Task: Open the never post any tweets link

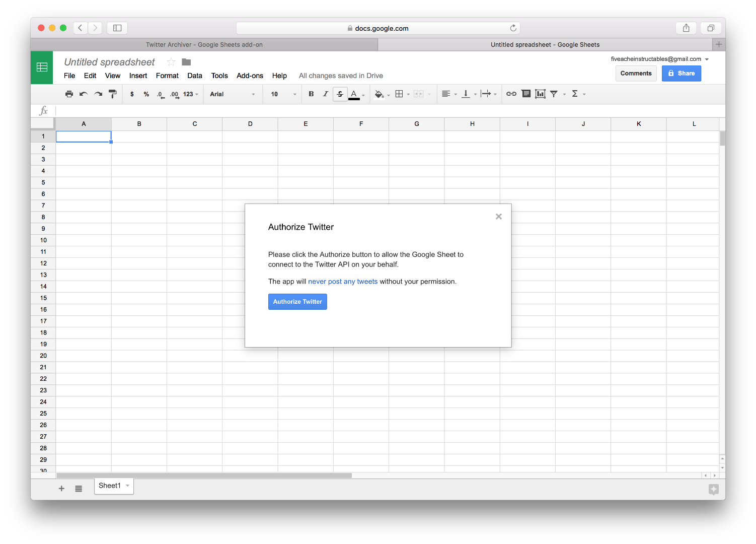Action: pyautogui.click(x=343, y=281)
